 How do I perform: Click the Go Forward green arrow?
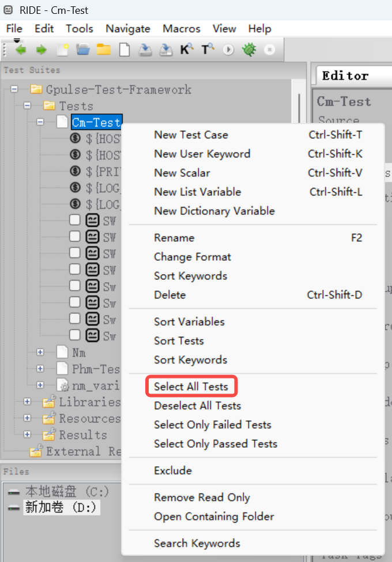point(41,50)
